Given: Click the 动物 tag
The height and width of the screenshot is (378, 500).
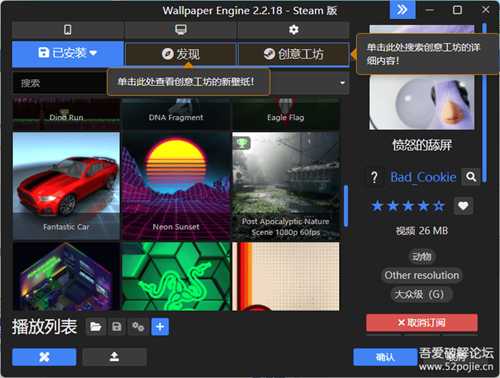Looking at the screenshot, I should click(422, 256).
